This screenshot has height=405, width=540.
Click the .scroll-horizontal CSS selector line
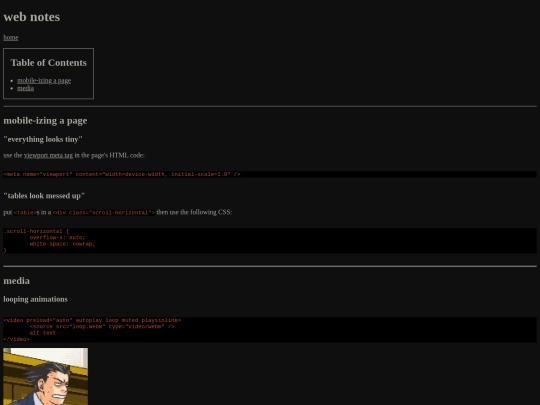click(x=36, y=231)
